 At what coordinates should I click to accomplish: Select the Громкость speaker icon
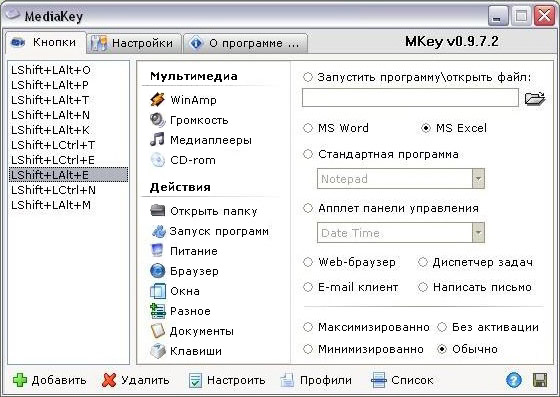158,120
